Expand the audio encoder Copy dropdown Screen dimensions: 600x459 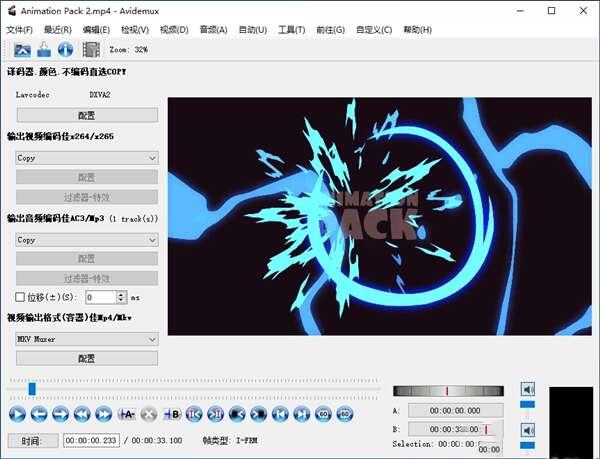(87, 240)
